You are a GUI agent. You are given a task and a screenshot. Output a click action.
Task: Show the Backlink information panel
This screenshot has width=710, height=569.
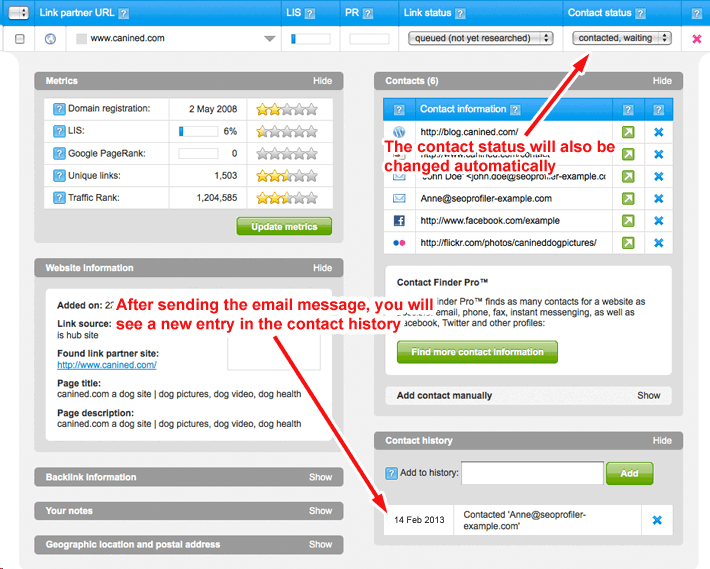pyautogui.click(x=321, y=478)
